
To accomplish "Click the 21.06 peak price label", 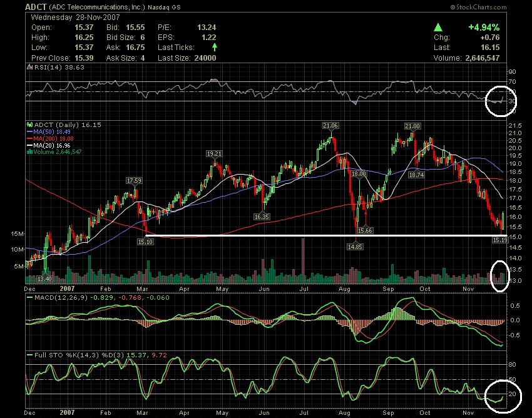I will pyautogui.click(x=330, y=126).
